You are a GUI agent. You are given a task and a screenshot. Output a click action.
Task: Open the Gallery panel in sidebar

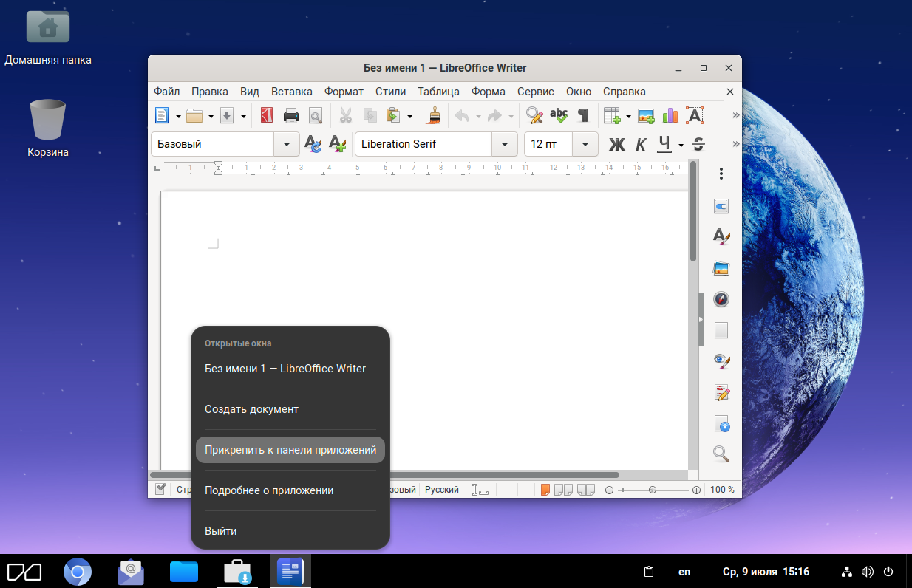point(721,268)
